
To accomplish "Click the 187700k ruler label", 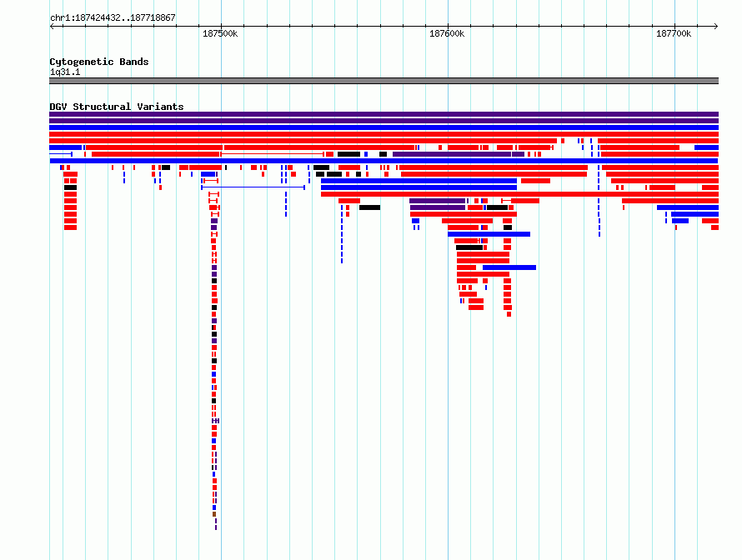I will tap(674, 33).
